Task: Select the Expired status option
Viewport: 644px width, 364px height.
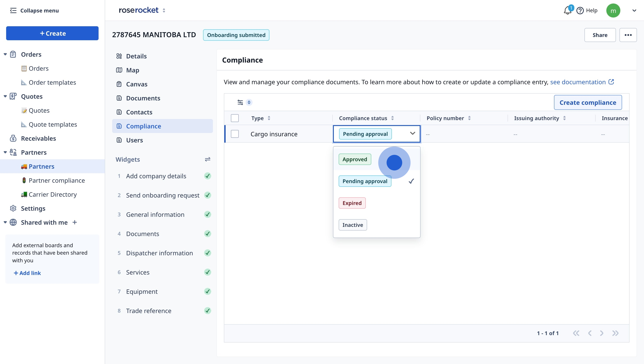Action: pos(352,203)
